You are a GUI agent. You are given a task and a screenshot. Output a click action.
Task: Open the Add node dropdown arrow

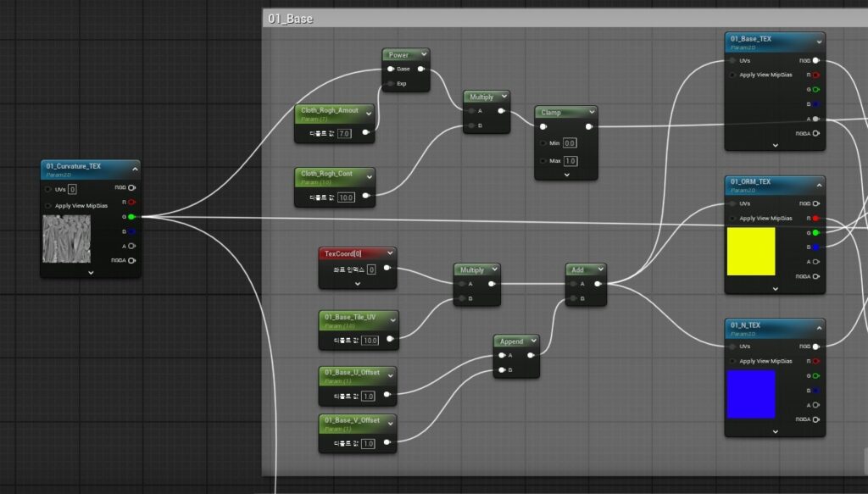point(601,269)
